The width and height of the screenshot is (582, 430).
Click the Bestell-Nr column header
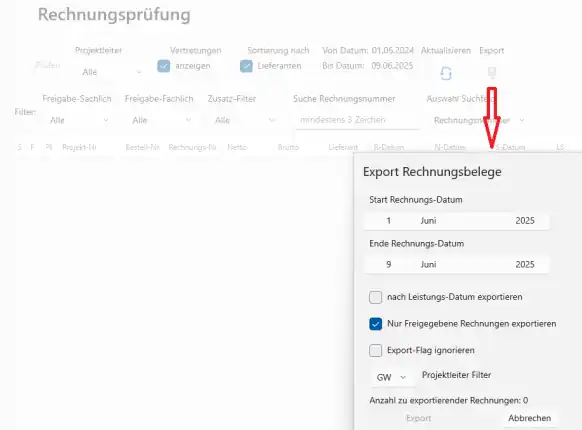(143, 147)
